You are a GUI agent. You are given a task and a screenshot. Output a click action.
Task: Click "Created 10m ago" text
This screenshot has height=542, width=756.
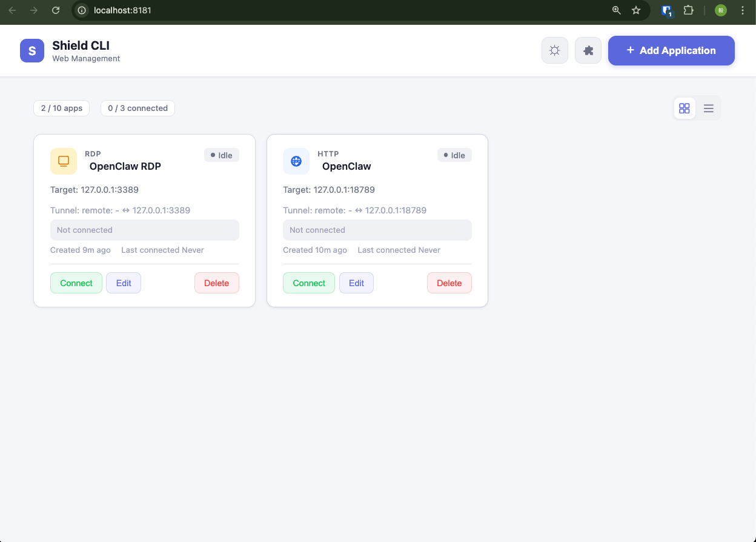coord(315,250)
